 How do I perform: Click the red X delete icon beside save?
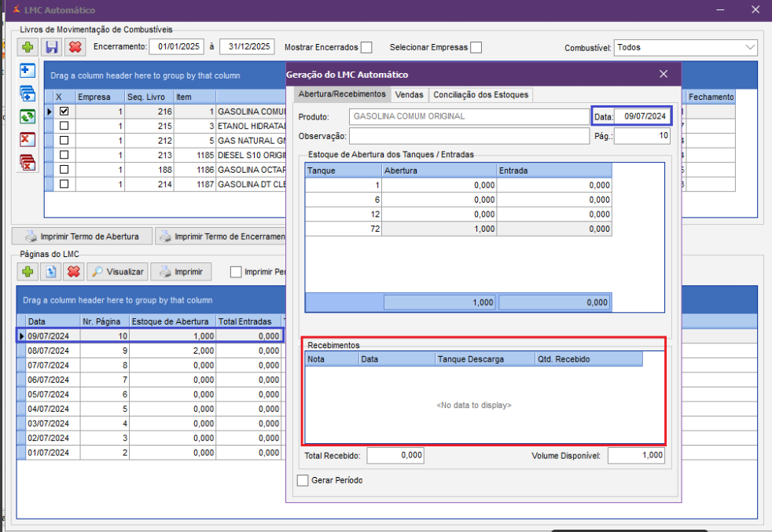pyautogui.click(x=75, y=47)
